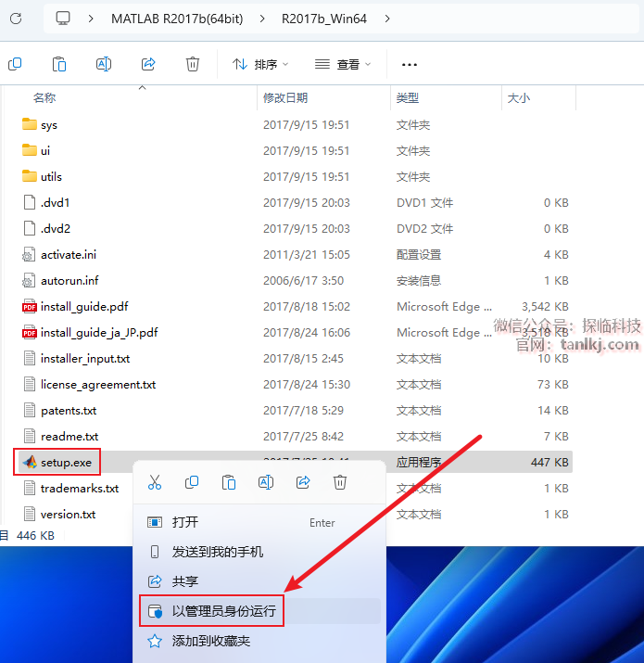Select the file trademarks.txt

click(80, 489)
